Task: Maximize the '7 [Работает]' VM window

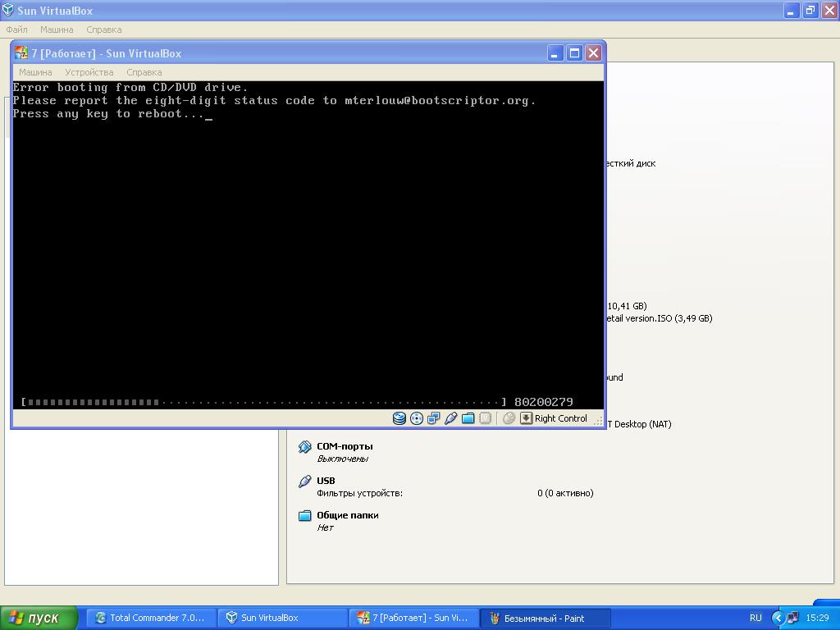Action: click(x=574, y=53)
